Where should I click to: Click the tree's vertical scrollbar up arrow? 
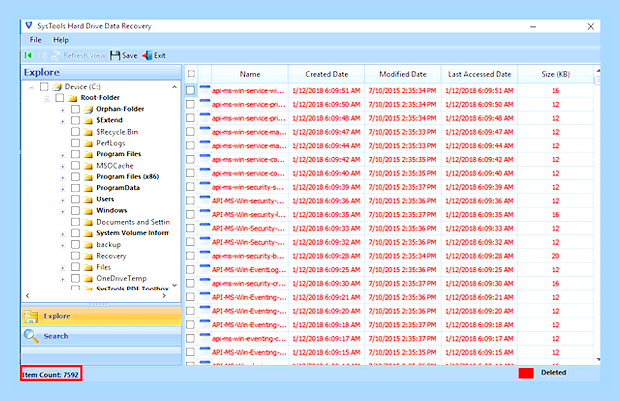point(174,87)
